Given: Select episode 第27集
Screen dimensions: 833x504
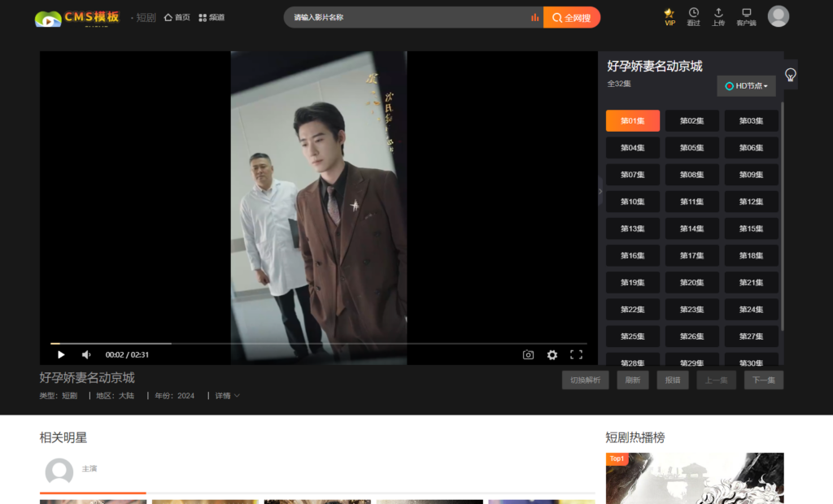Looking at the screenshot, I should pos(751,337).
